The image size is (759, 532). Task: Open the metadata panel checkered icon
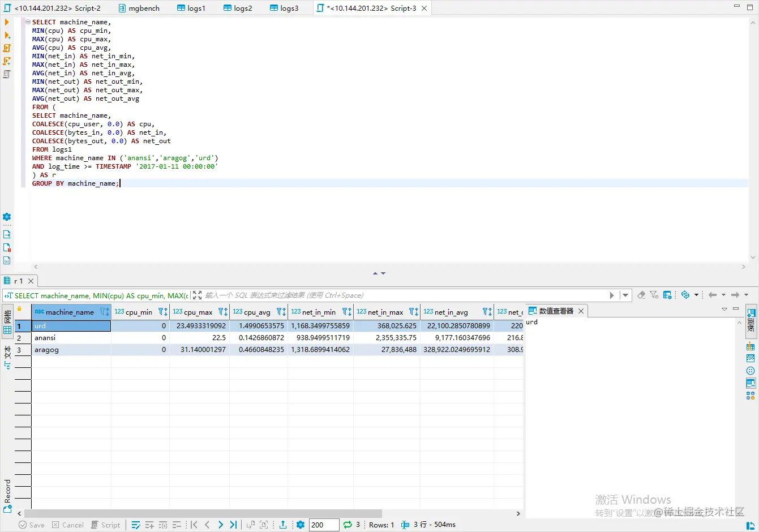point(751,358)
